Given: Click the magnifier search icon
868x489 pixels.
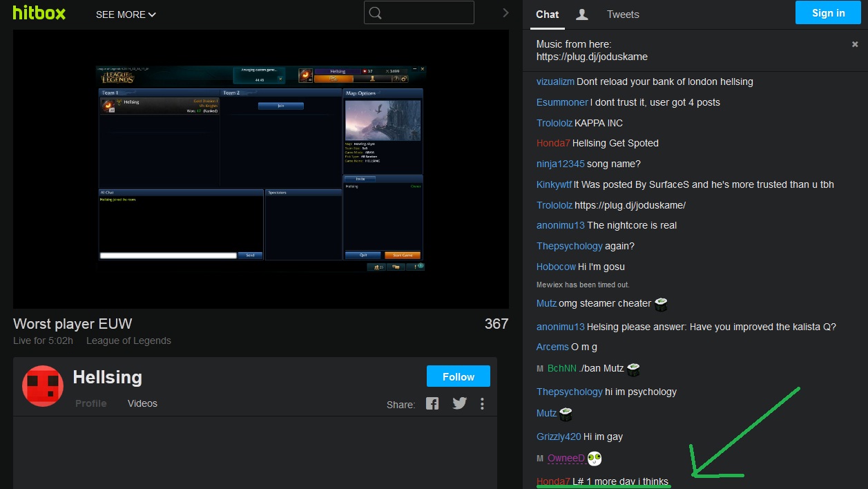Looking at the screenshot, I should point(376,13).
